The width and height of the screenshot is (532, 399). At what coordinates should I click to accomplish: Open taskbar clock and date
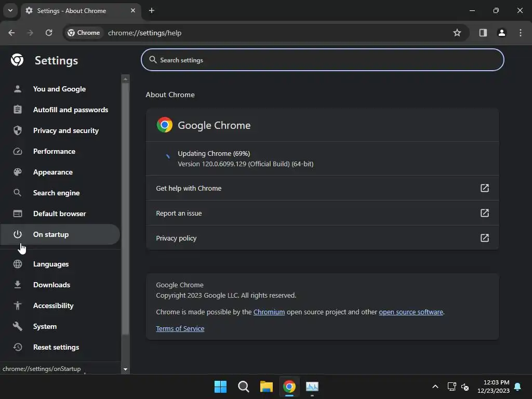[x=494, y=387]
